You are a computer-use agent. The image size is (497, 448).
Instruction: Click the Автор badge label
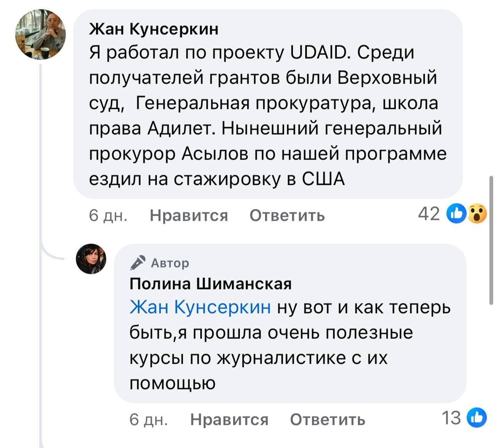click(170, 263)
